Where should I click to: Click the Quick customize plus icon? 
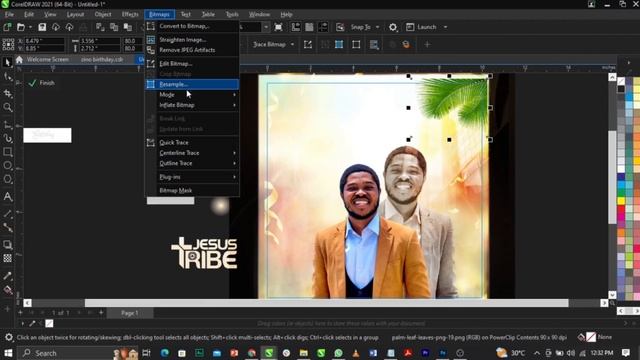pos(427,44)
